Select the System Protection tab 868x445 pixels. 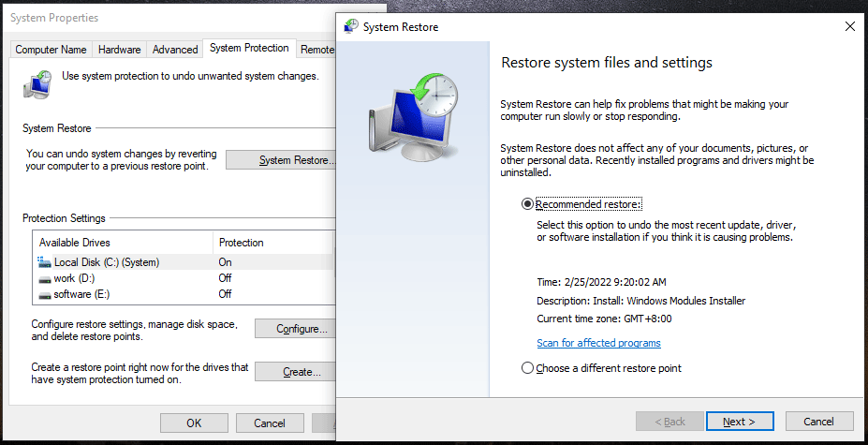pos(249,48)
